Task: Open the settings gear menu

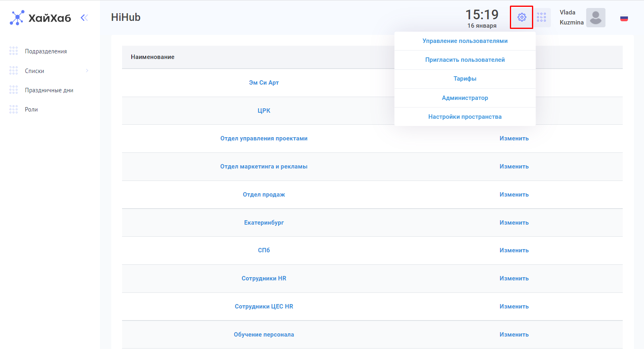Action: point(522,17)
